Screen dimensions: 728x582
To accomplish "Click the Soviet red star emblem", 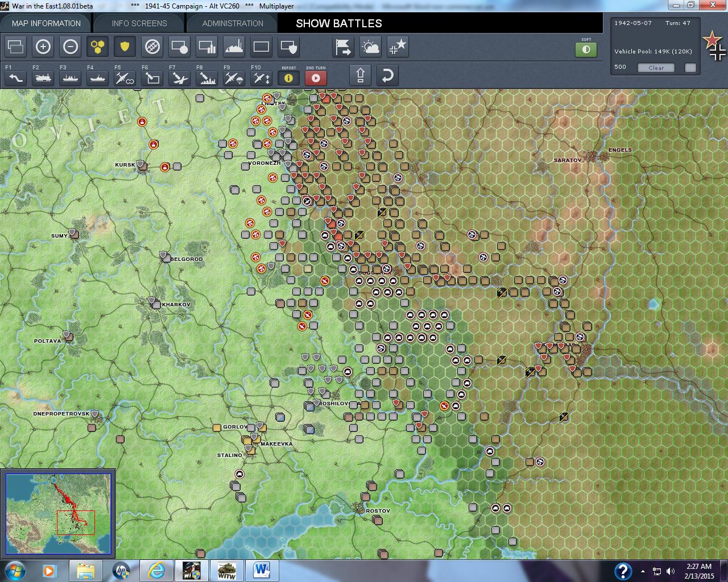I will coord(712,40).
